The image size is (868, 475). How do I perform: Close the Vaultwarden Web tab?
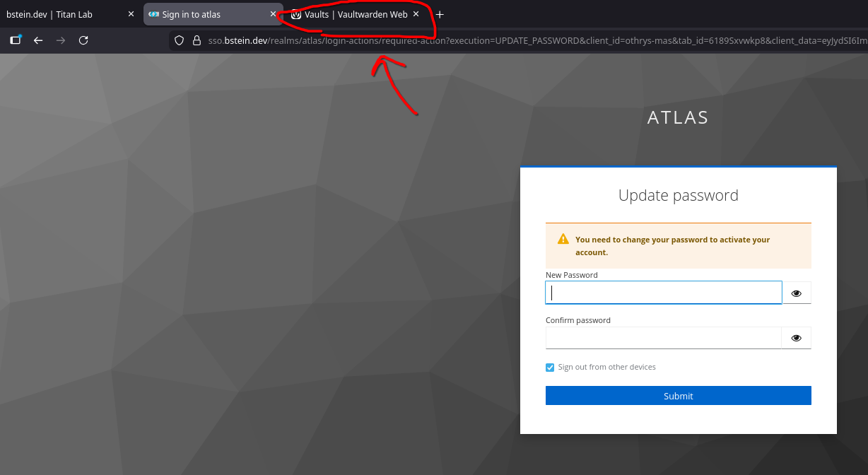point(416,14)
